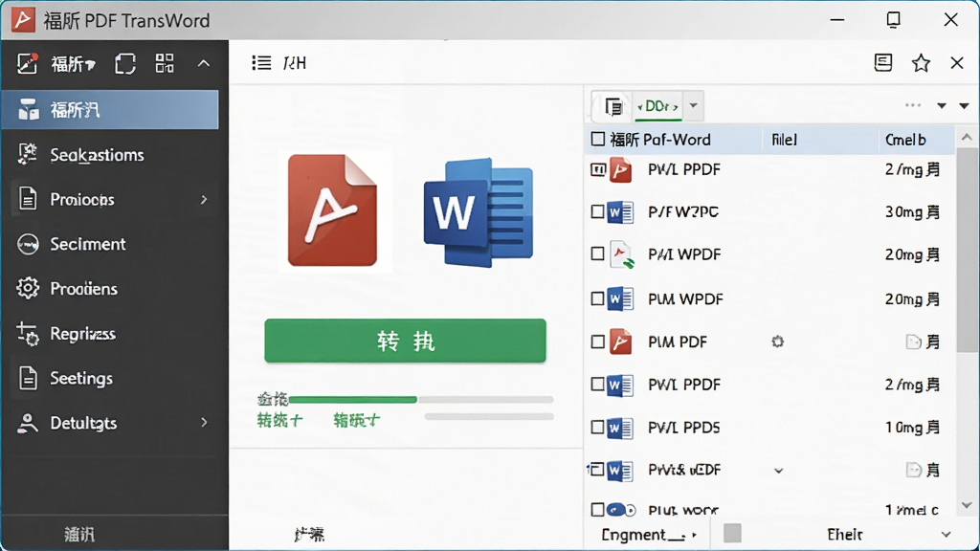
Task: Click the edit pen icon in sidebar header
Action: tap(27, 63)
